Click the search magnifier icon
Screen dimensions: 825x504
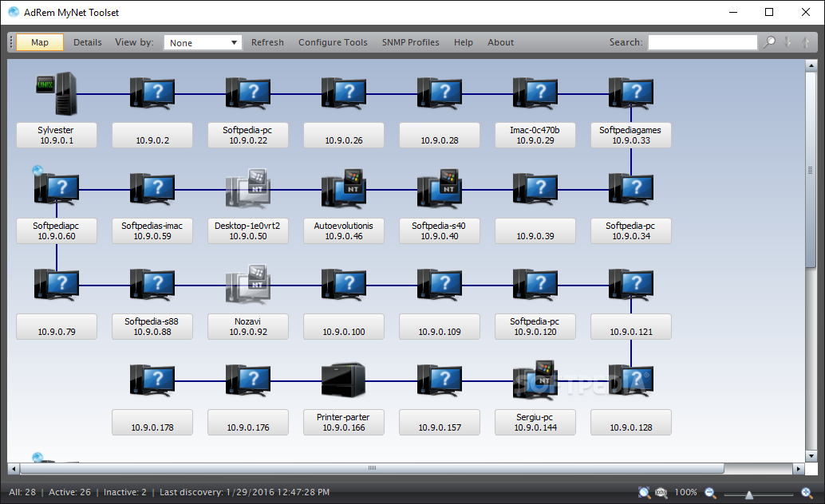point(769,42)
